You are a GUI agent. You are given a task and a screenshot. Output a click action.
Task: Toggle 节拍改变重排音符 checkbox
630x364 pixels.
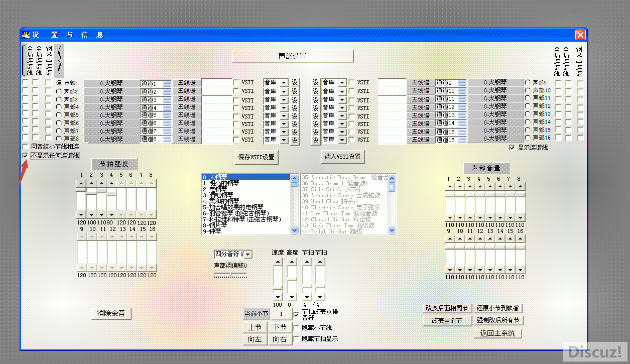pos(296,315)
